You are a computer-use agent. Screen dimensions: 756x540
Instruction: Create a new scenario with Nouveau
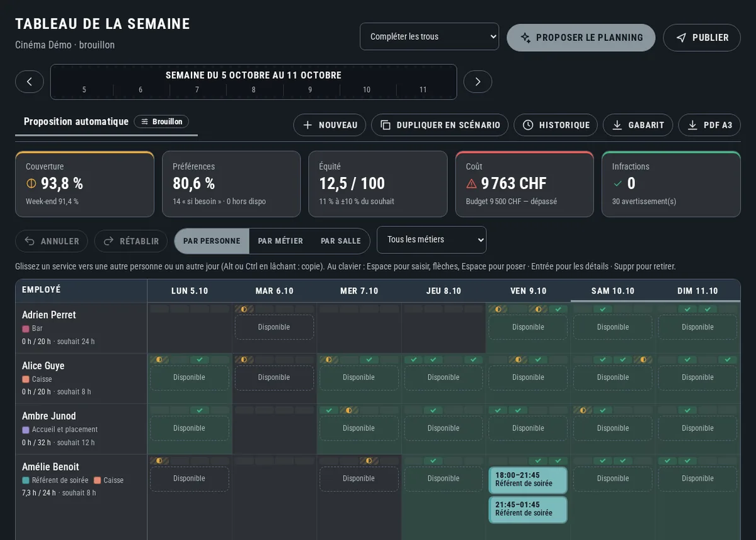329,125
